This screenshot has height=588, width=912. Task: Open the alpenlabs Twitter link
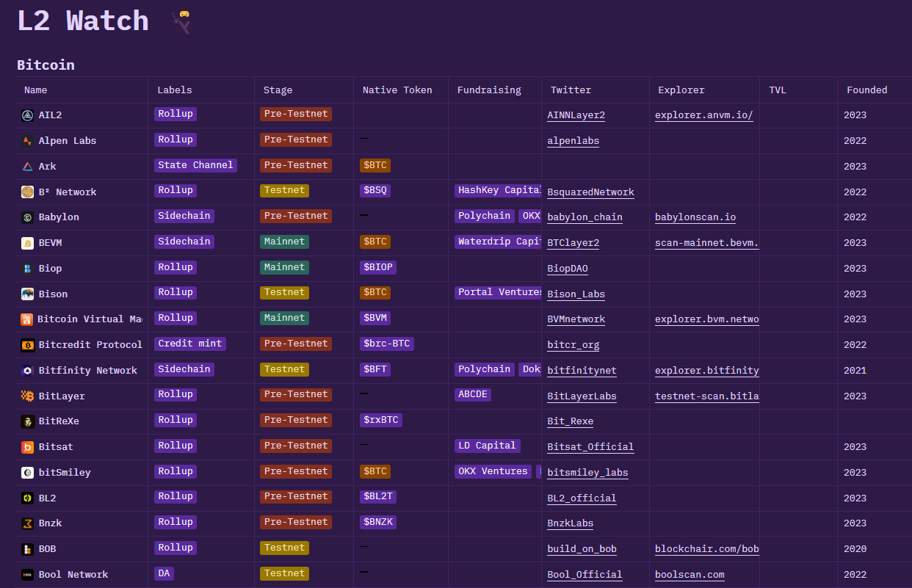(x=573, y=141)
